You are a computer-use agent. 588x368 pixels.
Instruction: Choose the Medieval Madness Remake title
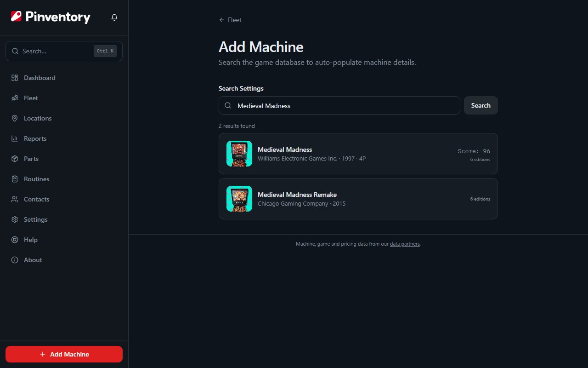click(297, 195)
